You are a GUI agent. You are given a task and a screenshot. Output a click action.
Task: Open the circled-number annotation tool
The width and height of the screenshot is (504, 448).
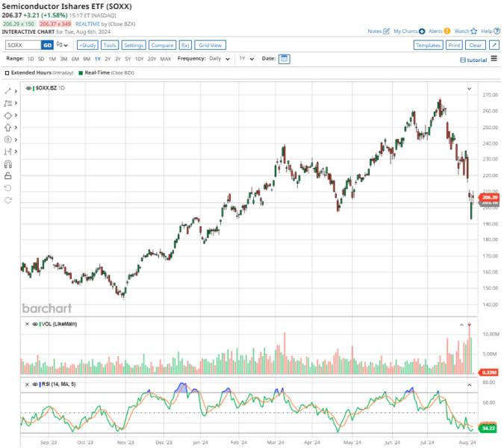tap(8, 140)
